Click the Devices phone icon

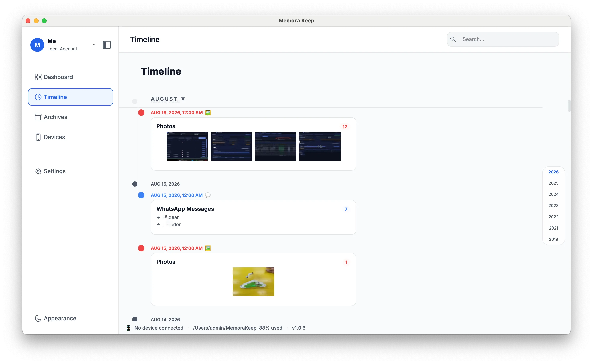pyautogui.click(x=38, y=137)
